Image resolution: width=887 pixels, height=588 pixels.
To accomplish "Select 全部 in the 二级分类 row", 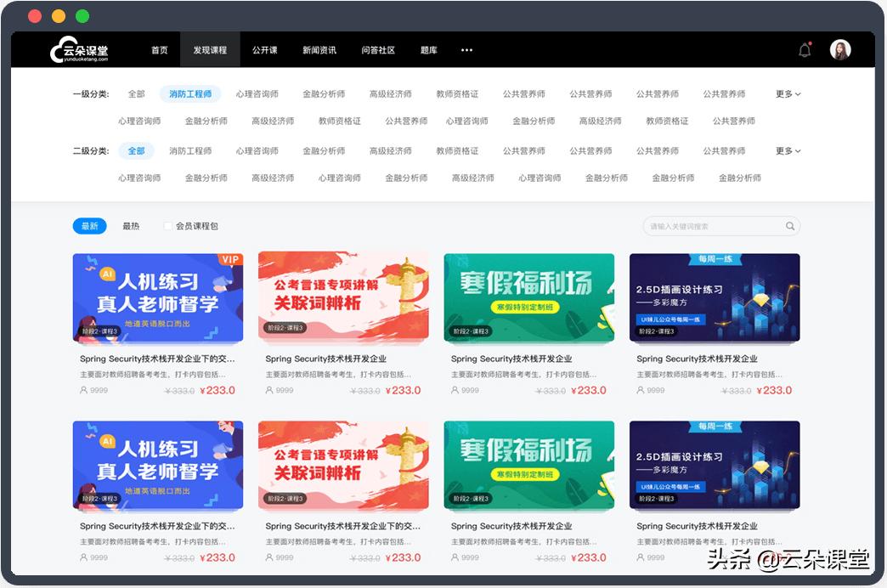I will (x=135, y=150).
